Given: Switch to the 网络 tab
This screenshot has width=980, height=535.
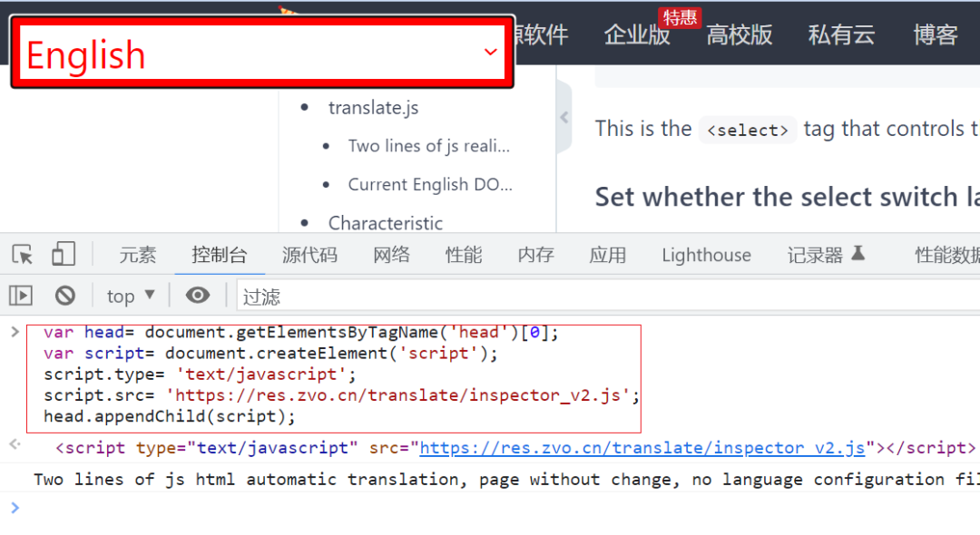Looking at the screenshot, I should [x=391, y=255].
